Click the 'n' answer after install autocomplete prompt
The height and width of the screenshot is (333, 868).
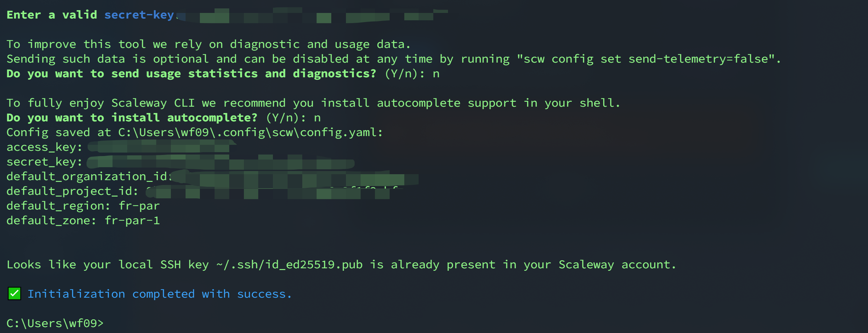click(317, 118)
